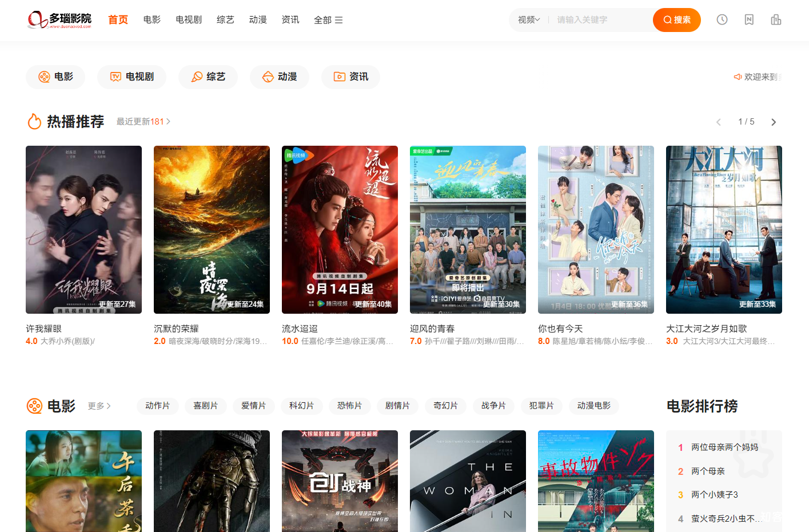Filter movies by 科幻片 tag

click(x=301, y=406)
